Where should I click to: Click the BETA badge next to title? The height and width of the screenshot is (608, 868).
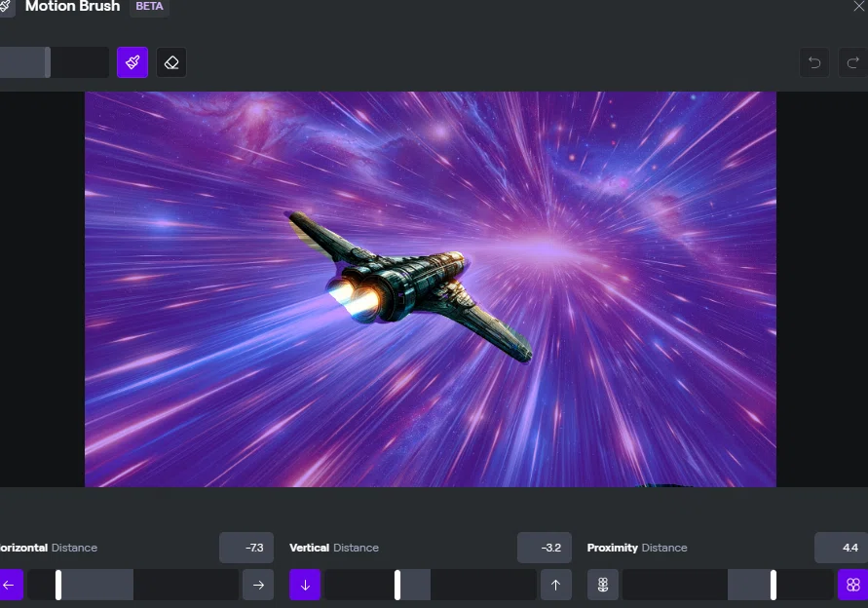point(149,7)
